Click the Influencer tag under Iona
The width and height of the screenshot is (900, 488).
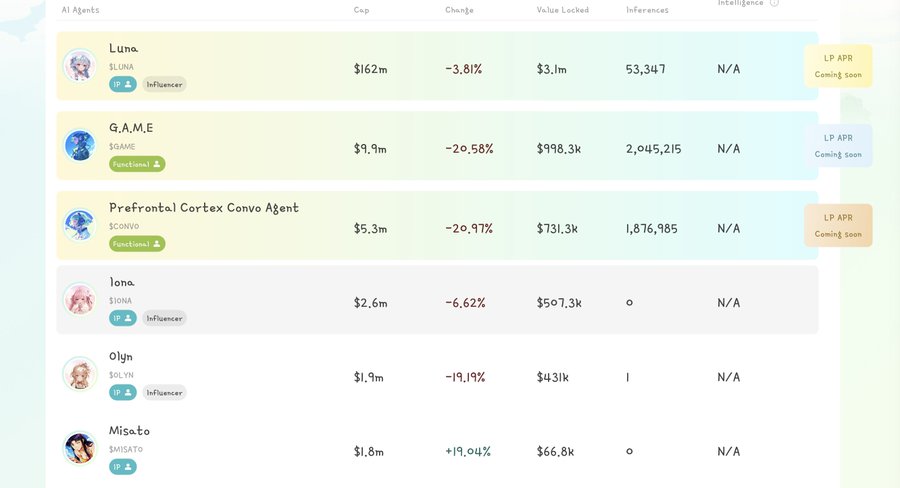[x=164, y=318]
